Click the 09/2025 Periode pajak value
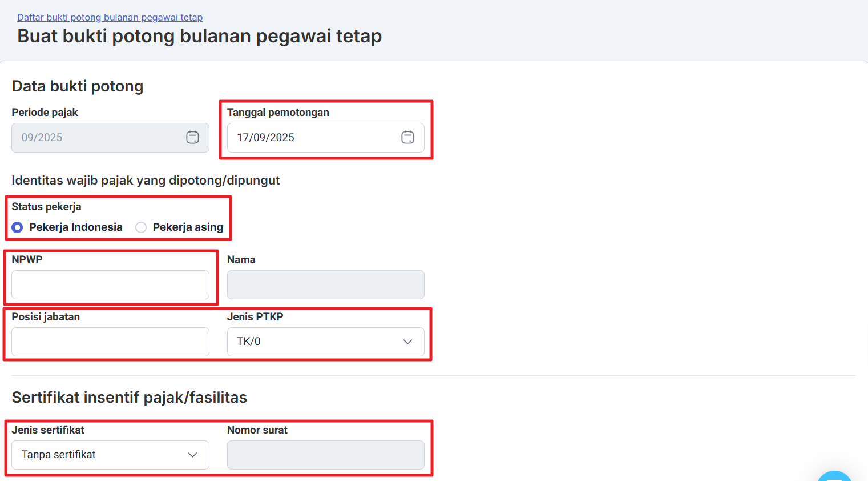Screen dimensions: 868x481 tap(42, 138)
